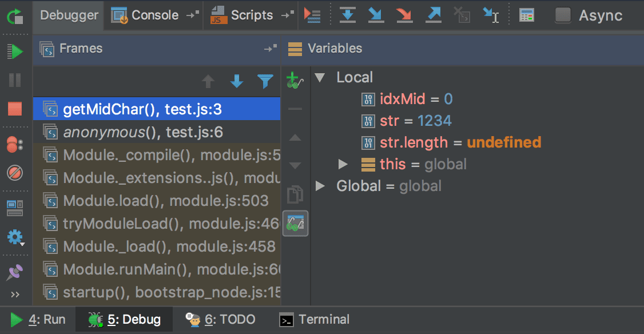
Task: Collapse the Local variables node
Action: point(319,77)
